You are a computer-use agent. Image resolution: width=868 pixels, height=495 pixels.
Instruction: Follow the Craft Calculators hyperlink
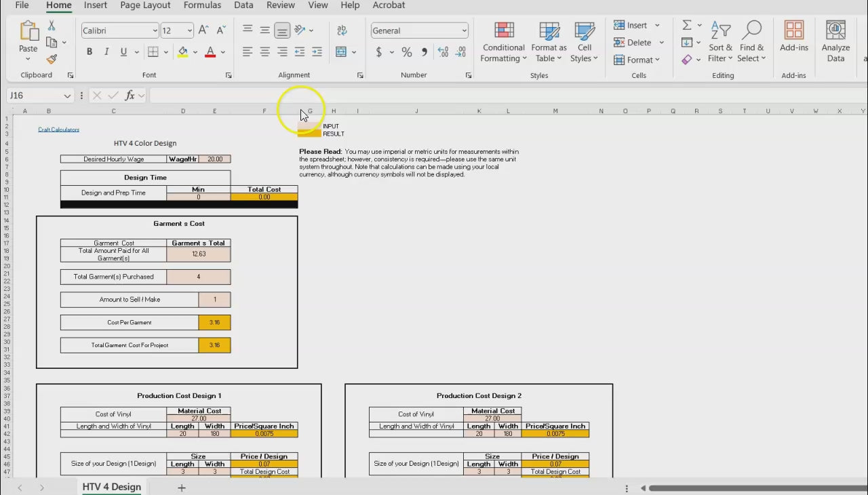(58, 130)
